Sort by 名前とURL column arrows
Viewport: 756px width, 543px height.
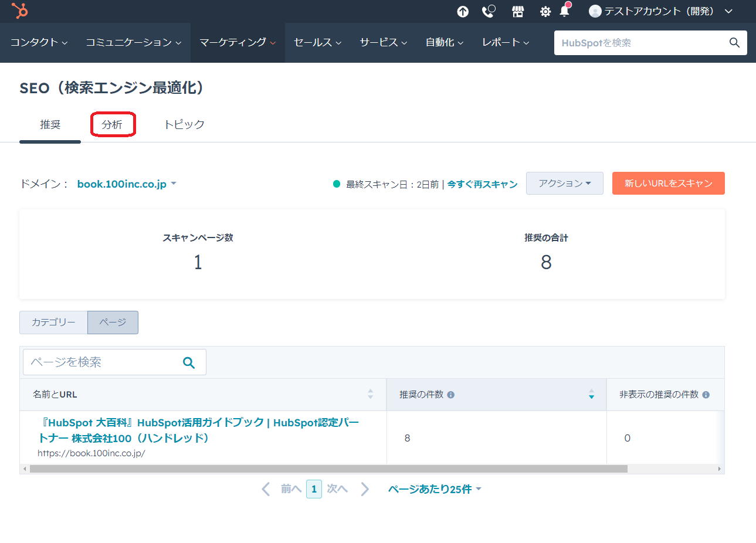click(x=371, y=394)
